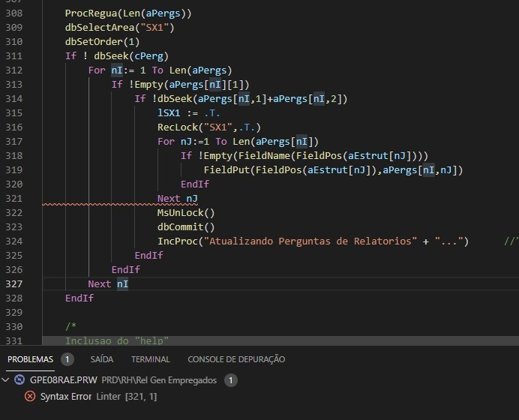Click 'RecLock("SX1",.T.)' on line 316

(x=209, y=127)
